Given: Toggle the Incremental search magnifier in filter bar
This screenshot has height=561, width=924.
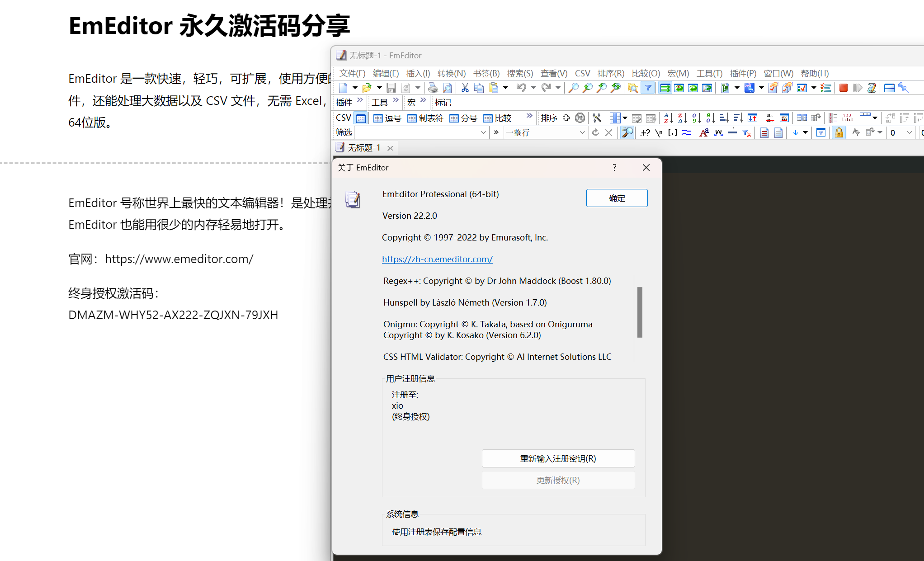Looking at the screenshot, I should 627,132.
